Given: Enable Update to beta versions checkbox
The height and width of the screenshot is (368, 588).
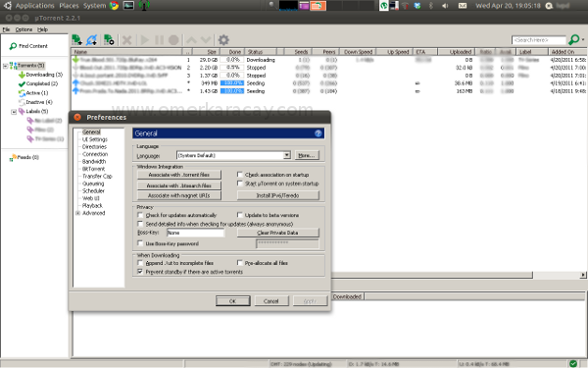Looking at the screenshot, I should 240,215.
